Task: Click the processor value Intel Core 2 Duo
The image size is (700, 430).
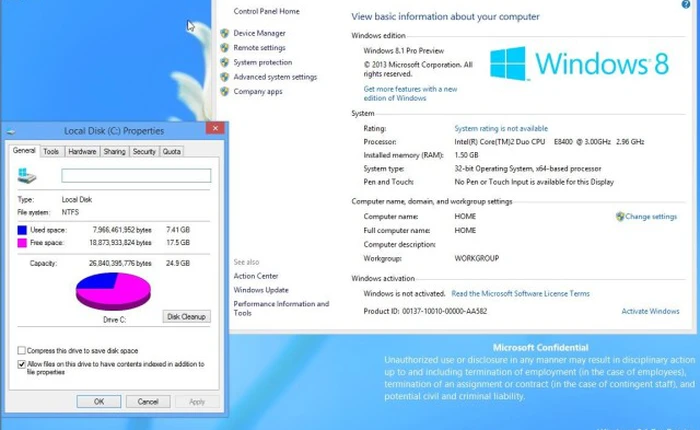Action: click(549, 142)
